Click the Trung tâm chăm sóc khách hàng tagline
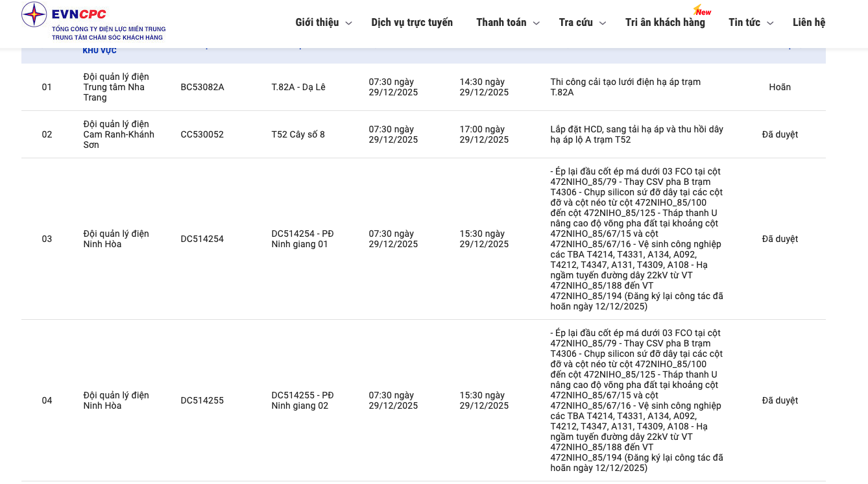Screen dimensions: 868x484 point(108,38)
